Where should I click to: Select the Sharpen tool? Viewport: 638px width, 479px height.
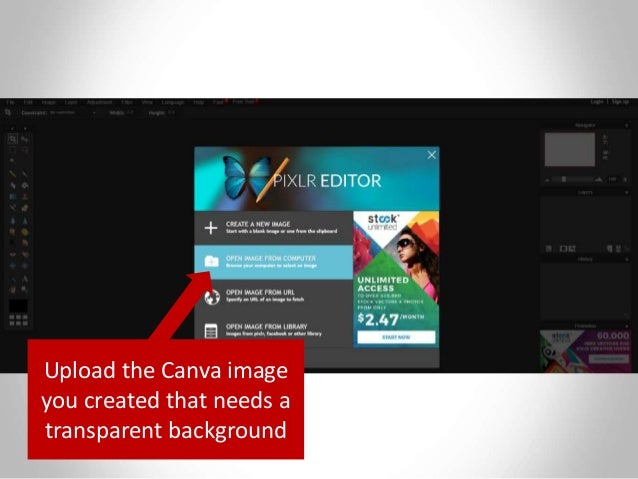[x=24, y=220]
